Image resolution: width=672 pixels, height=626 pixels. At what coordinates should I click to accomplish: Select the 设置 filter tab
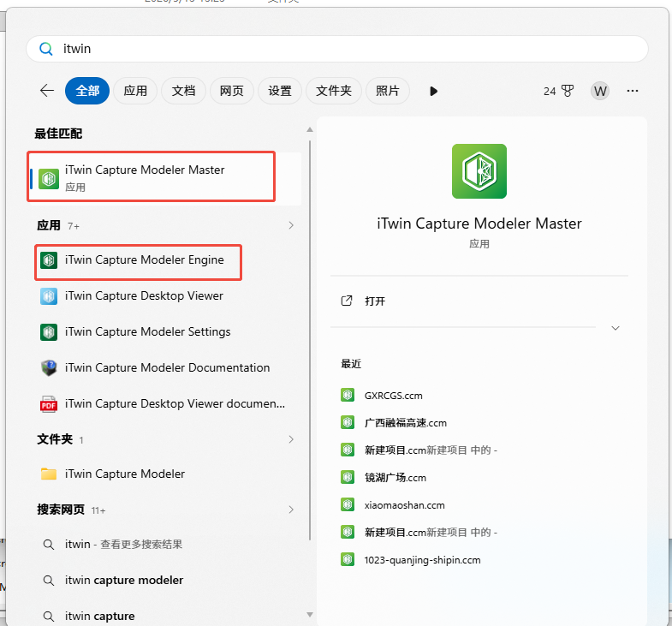280,91
